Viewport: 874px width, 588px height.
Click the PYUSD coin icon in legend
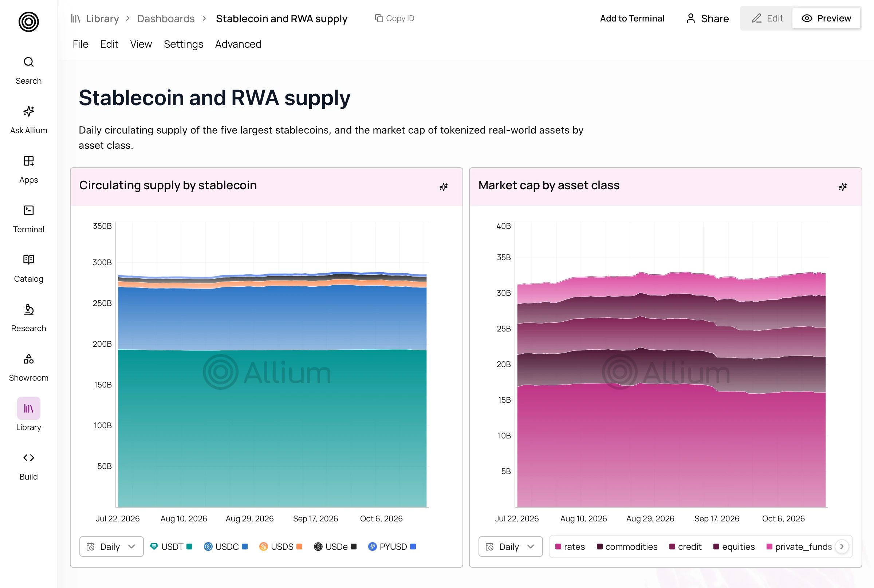(x=372, y=547)
